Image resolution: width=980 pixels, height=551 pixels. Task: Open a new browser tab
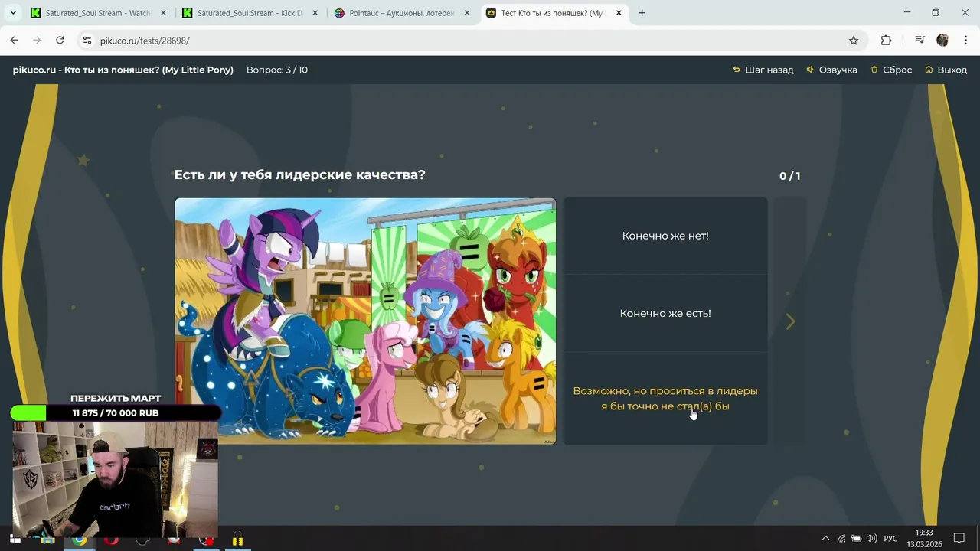coord(642,13)
